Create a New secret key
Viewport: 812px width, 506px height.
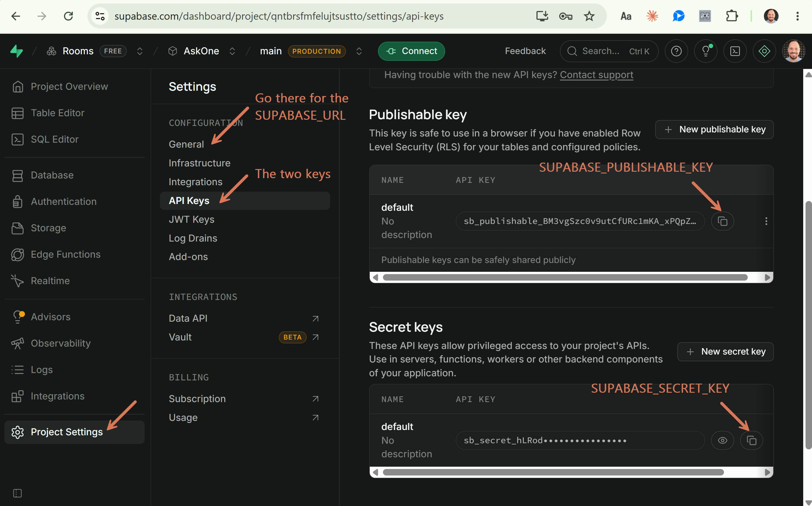(x=725, y=352)
